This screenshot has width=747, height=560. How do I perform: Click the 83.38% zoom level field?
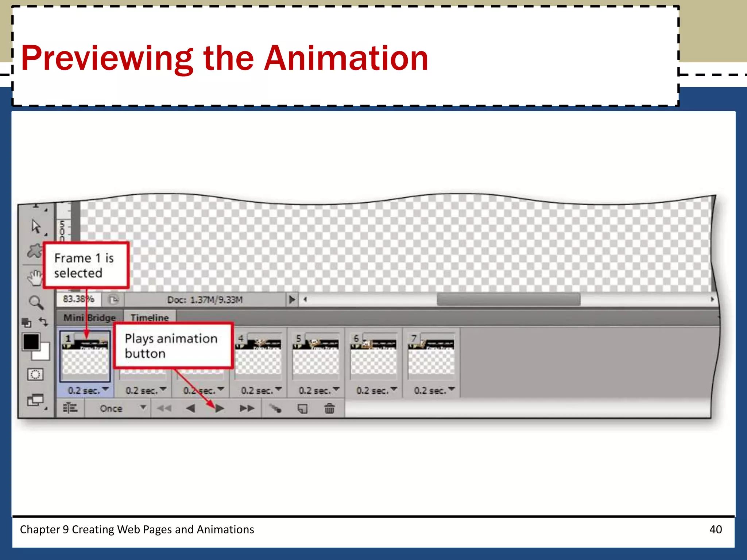(78, 299)
